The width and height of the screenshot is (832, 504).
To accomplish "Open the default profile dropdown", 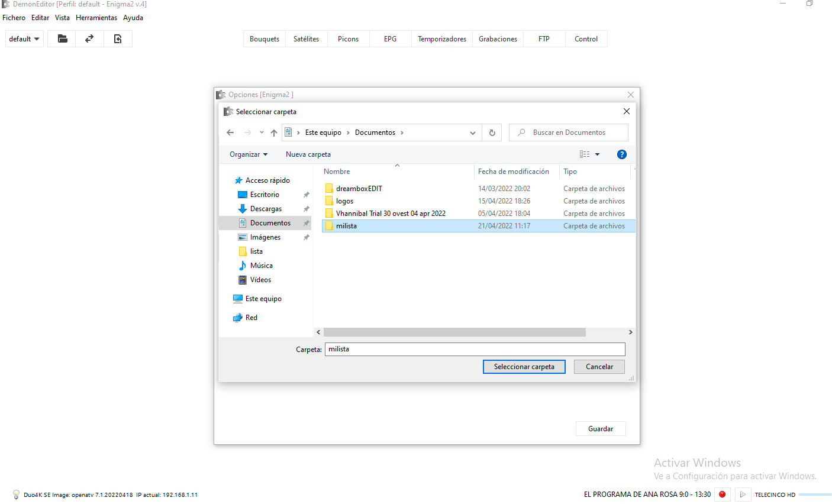I will tap(24, 39).
